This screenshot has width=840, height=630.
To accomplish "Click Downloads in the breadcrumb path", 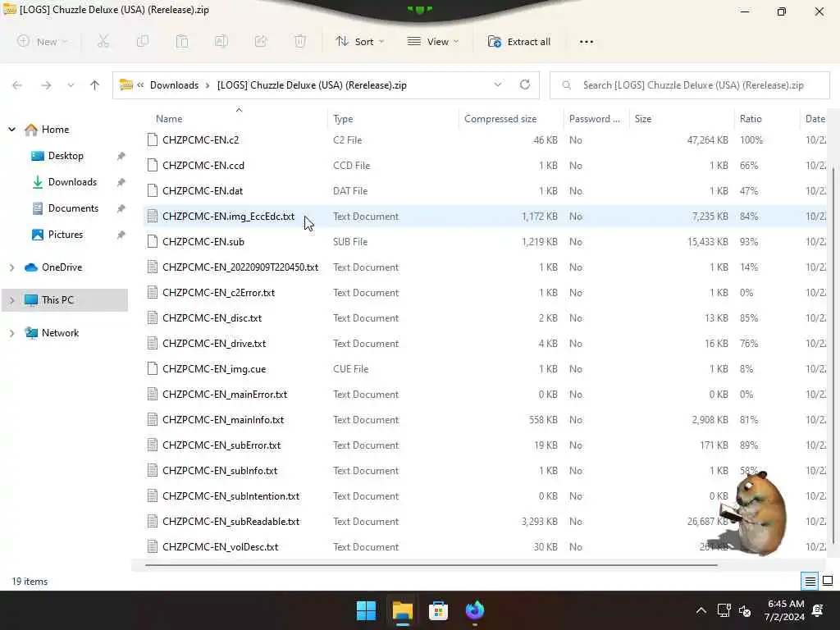I will pos(174,85).
